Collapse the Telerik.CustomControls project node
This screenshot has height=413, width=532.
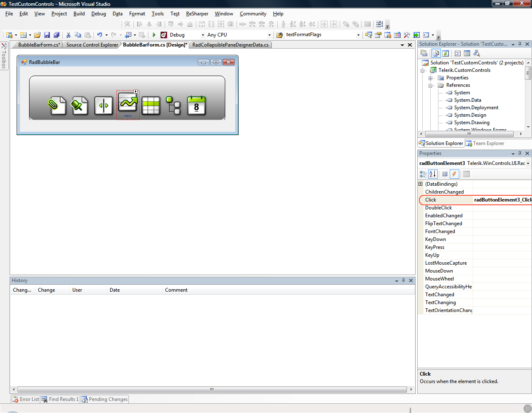point(423,71)
